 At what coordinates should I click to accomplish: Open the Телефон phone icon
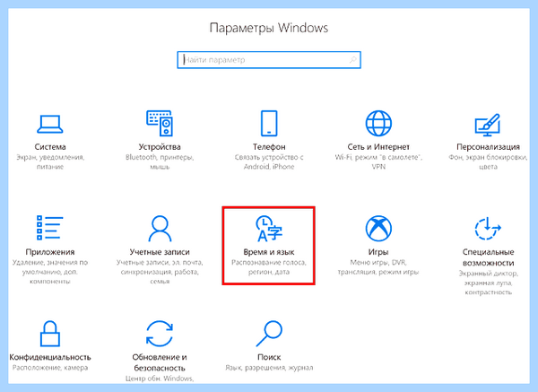pos(269,123)
